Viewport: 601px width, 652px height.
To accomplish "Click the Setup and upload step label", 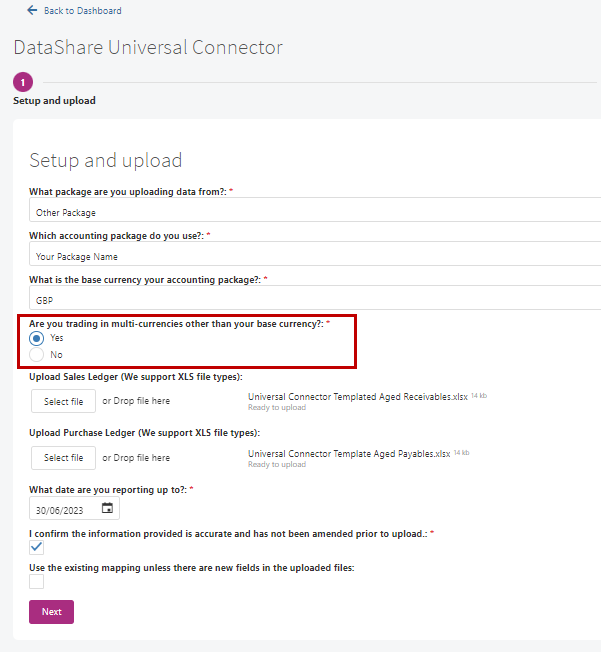I will 54,101.
